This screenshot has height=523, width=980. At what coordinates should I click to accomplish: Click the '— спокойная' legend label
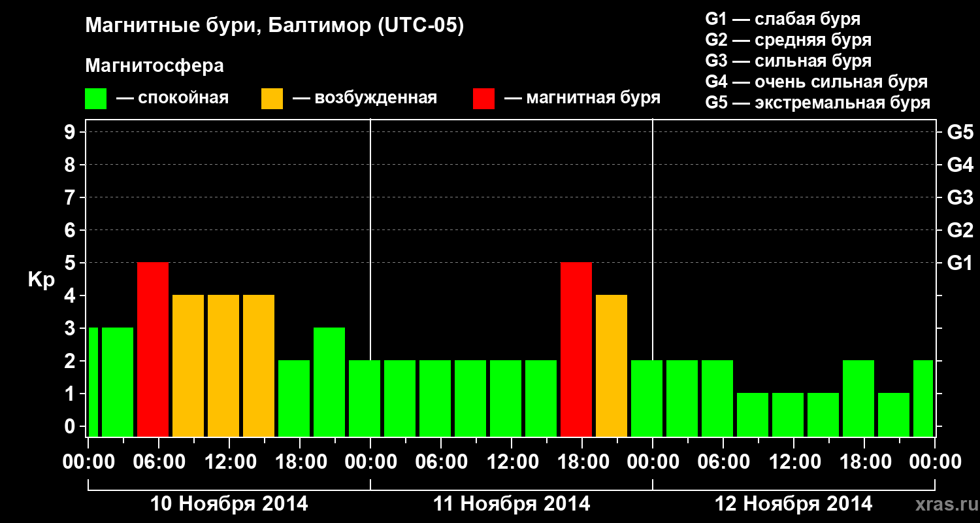pyautogui.click(x=172, y=98)
